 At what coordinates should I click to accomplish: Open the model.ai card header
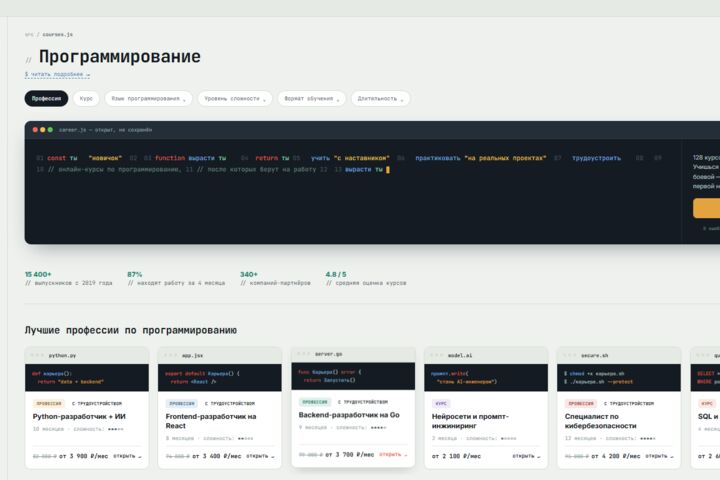pyautogui.click(x=486, y=356)
